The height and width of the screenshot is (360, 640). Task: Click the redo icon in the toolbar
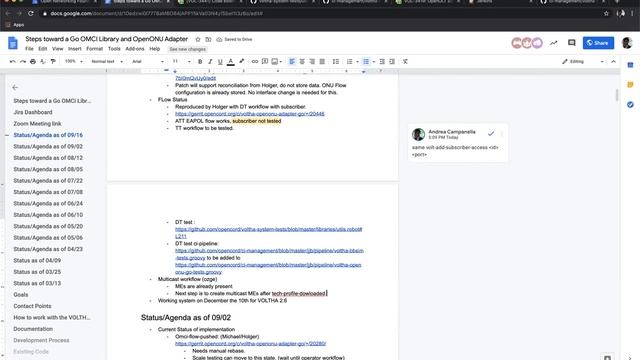(x=23, y=62)
